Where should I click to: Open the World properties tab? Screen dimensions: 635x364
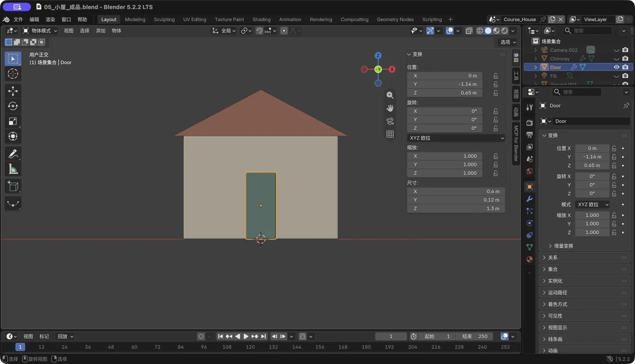click(529, 171)
